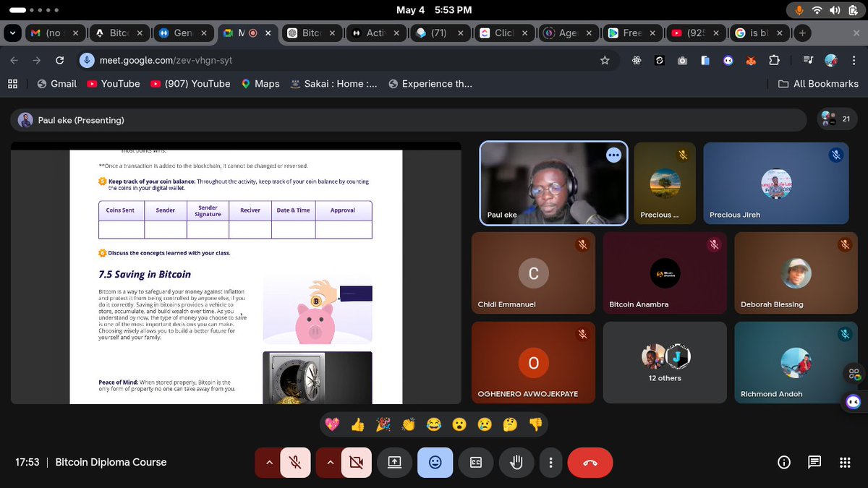868x488 pixels.
Task: Open the browser Extensions puzzle icon
Action: 774,61
